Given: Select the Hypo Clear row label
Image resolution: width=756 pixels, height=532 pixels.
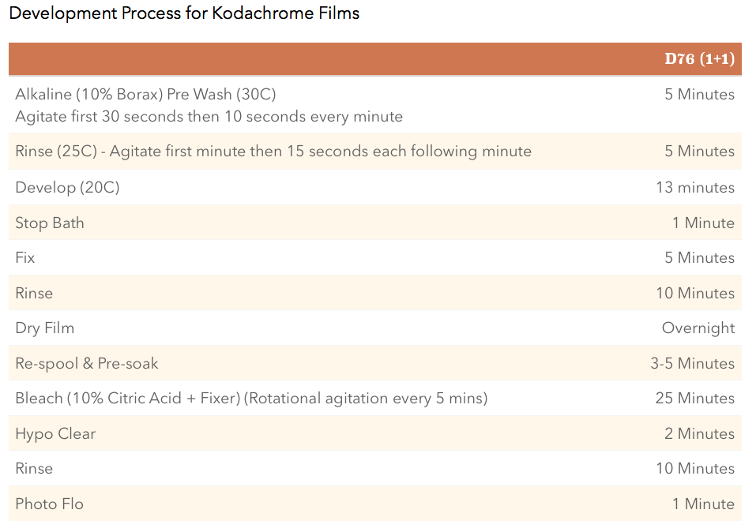Looking at the screenshot, I should [55, 434].
